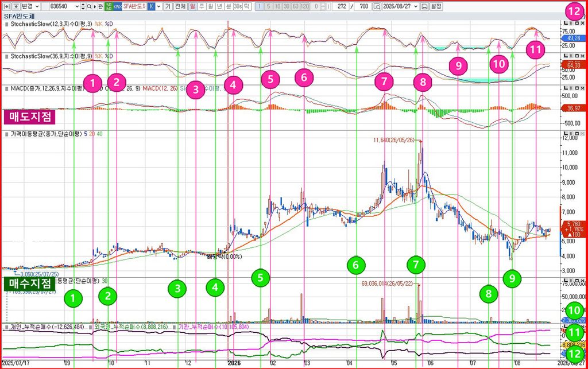Select the 전체 tab button
The width and height of the screenshot is (588, 369).
[x=180, y=6]
